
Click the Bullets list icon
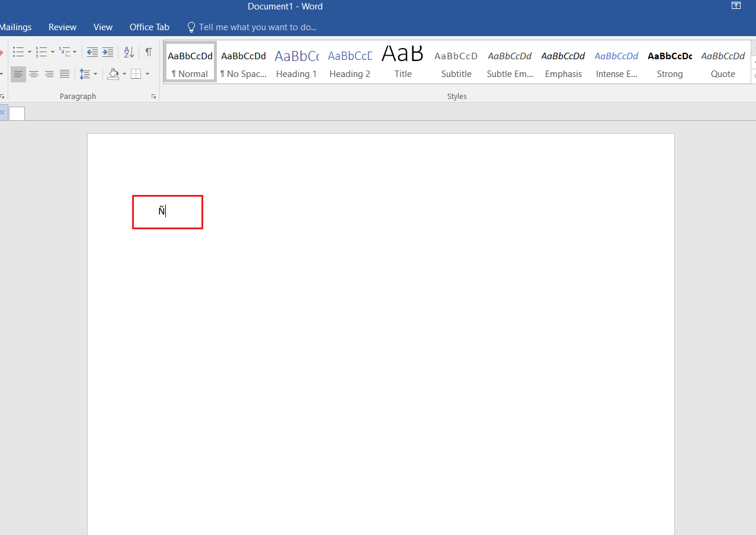click(18, 52)
